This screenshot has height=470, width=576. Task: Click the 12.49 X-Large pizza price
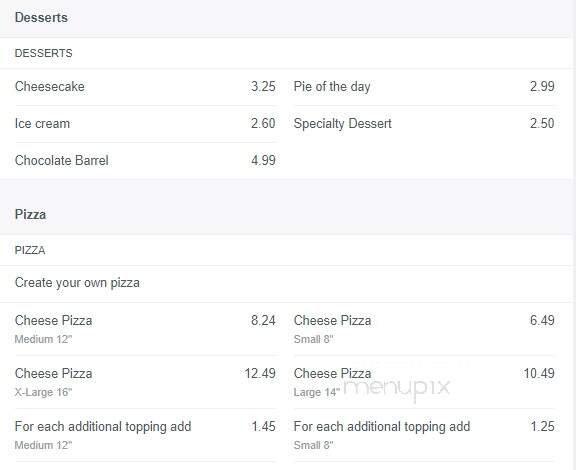click(260, 374)
